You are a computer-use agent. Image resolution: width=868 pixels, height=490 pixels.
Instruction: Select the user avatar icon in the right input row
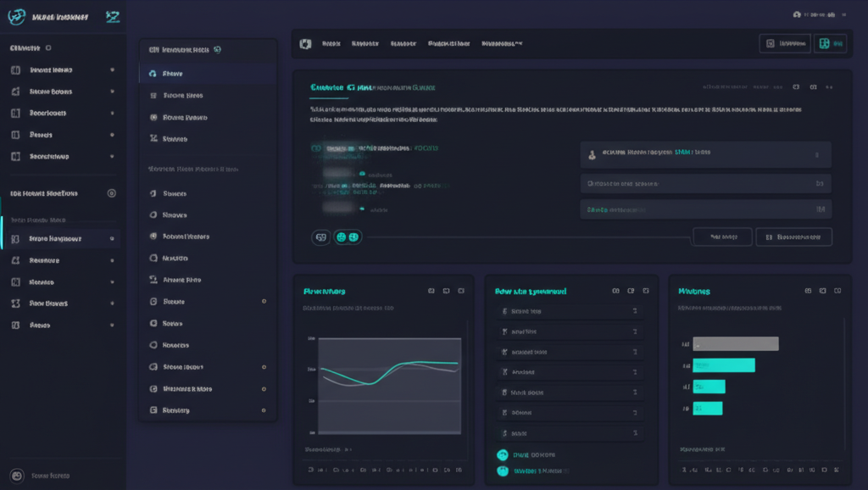click(591, 154)
